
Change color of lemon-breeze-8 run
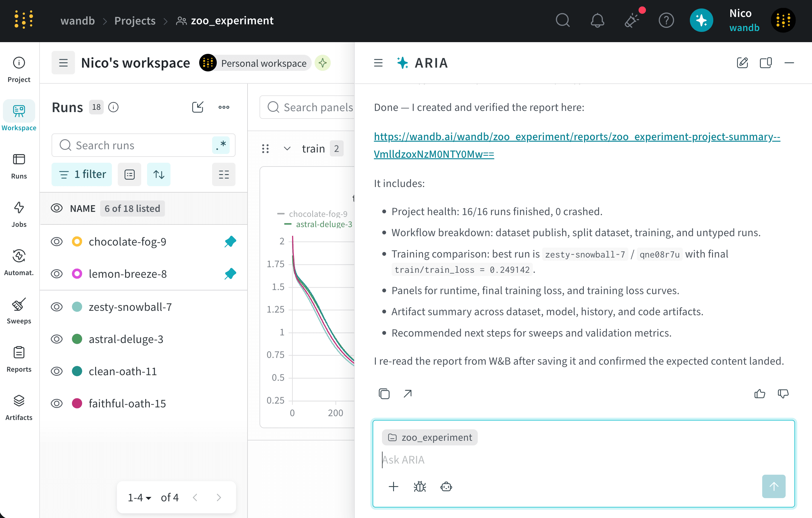tap(77, 274)
